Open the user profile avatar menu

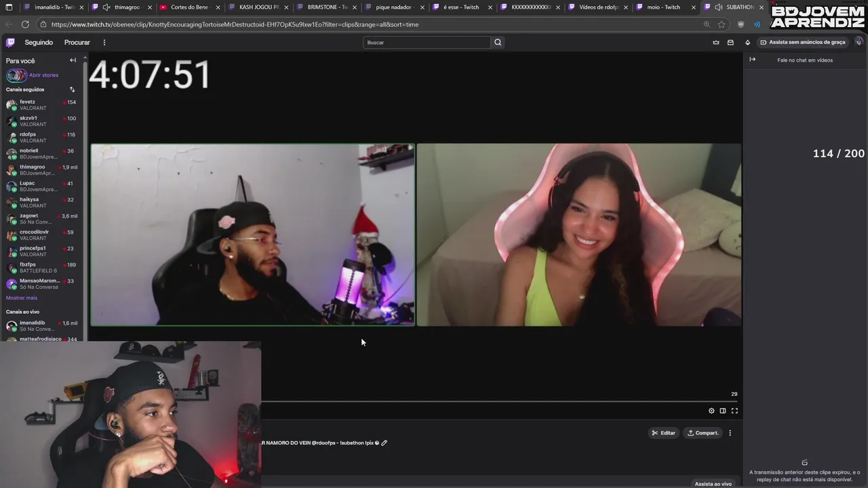tap(859, 42)
